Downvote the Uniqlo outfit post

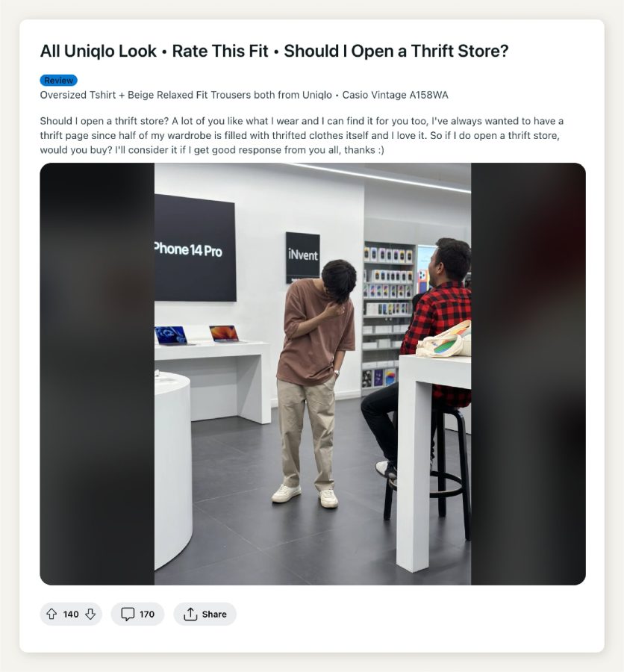click(x=90, y=615)
